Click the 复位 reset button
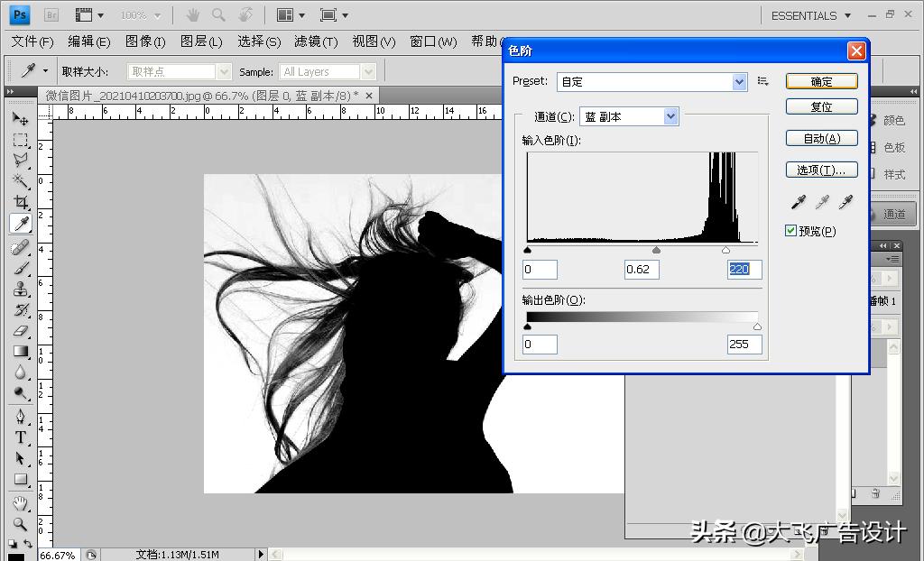 [821, 106]
